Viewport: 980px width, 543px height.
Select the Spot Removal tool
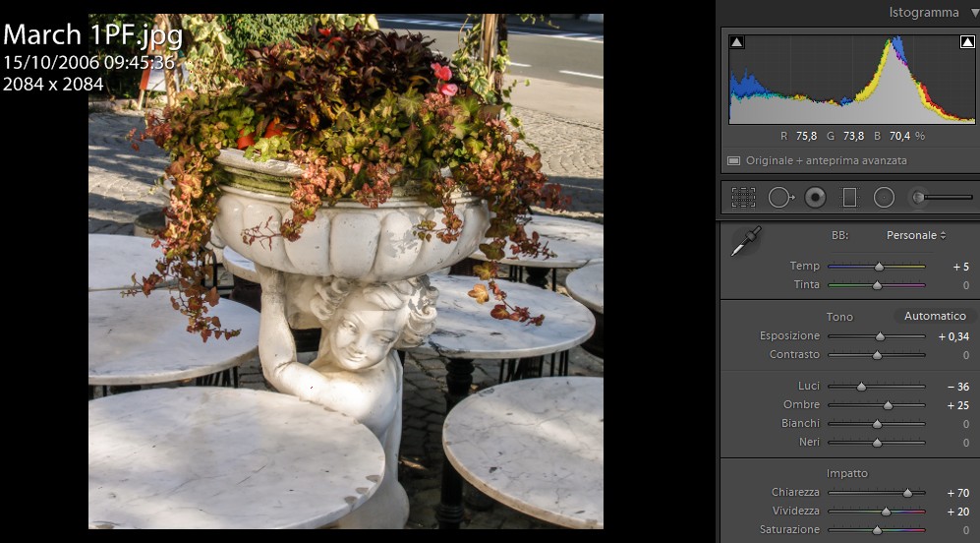point(780,197)
